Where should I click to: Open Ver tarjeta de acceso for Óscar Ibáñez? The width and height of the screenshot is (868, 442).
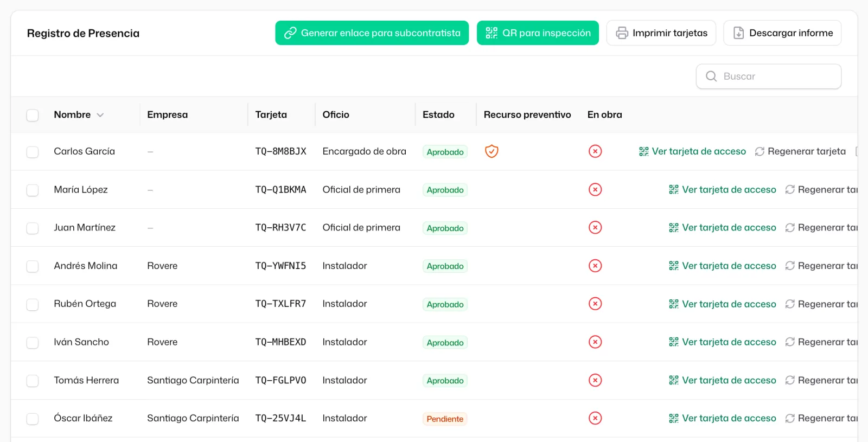pyautogui.click(x=723, y=418)
